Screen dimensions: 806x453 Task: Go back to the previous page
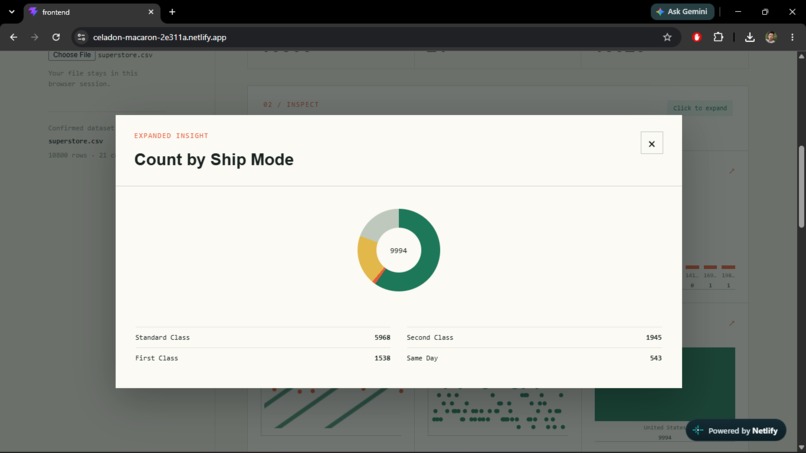[14, 37]
